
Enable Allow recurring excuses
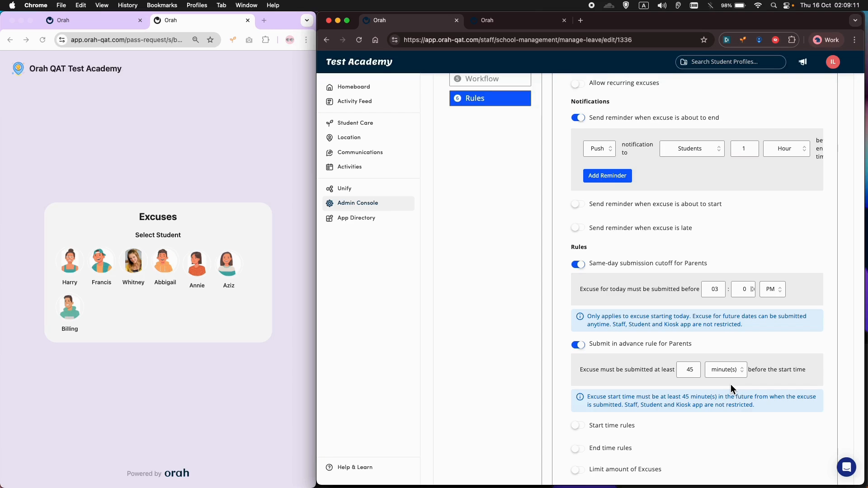(x=577, y=83)
